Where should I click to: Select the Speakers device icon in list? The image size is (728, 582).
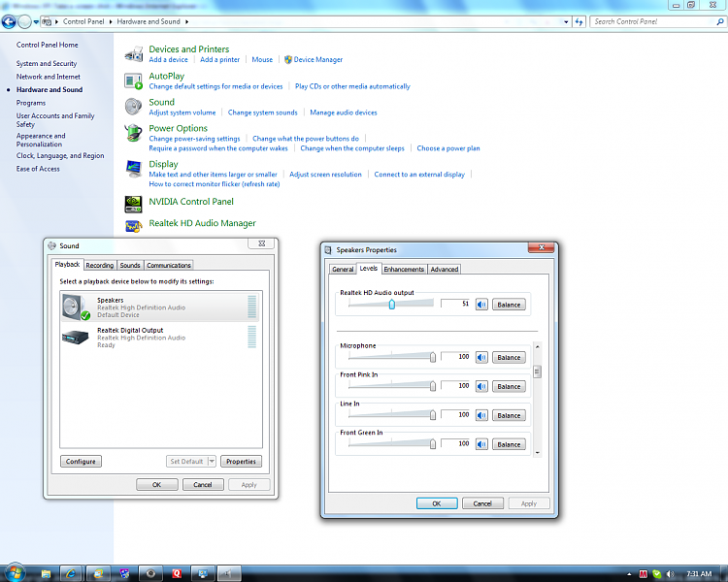[x=76, y=307]
